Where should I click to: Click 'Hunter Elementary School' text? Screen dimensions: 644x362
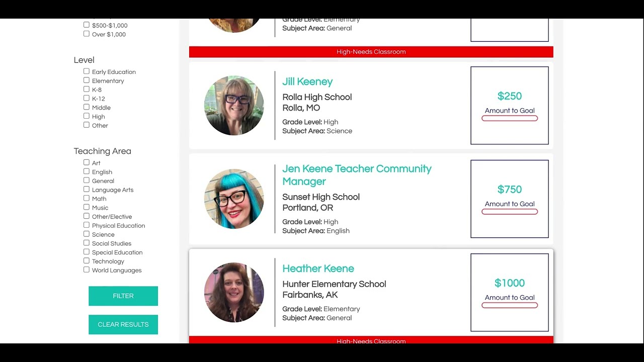tap(334, 284)
